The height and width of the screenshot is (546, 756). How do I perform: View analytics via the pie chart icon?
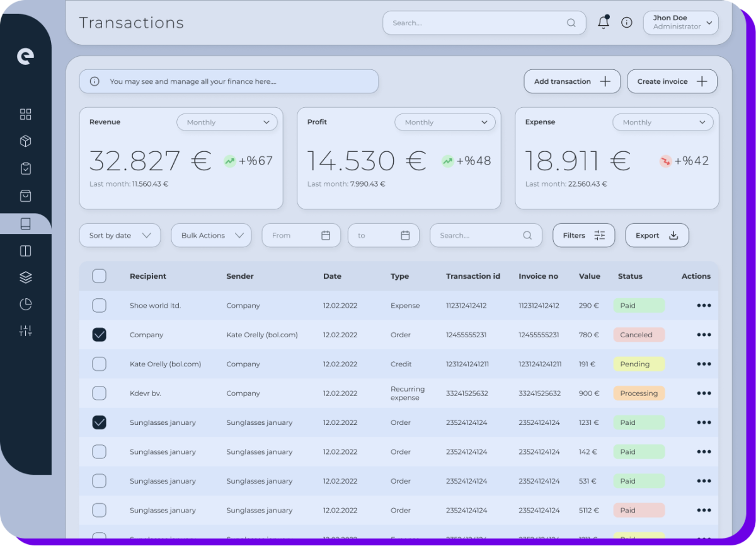[x=25, y=304]
